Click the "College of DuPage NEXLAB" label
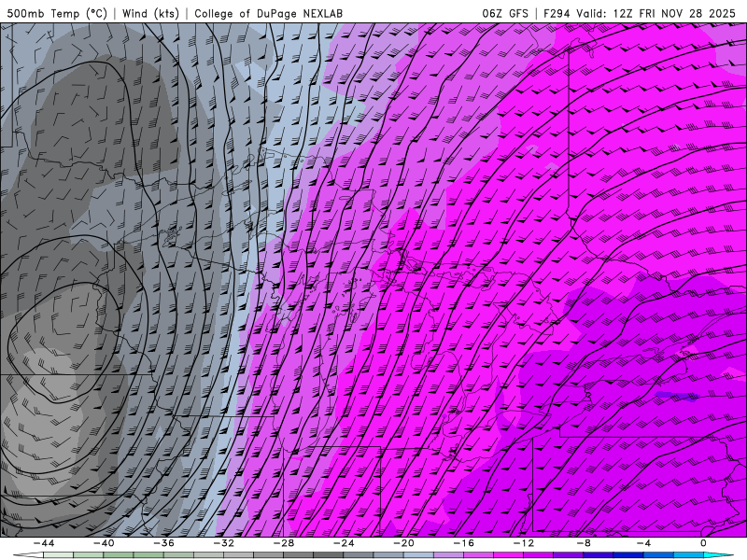The width and height of the screenshot is (747, 560). (x=268, y=13)
